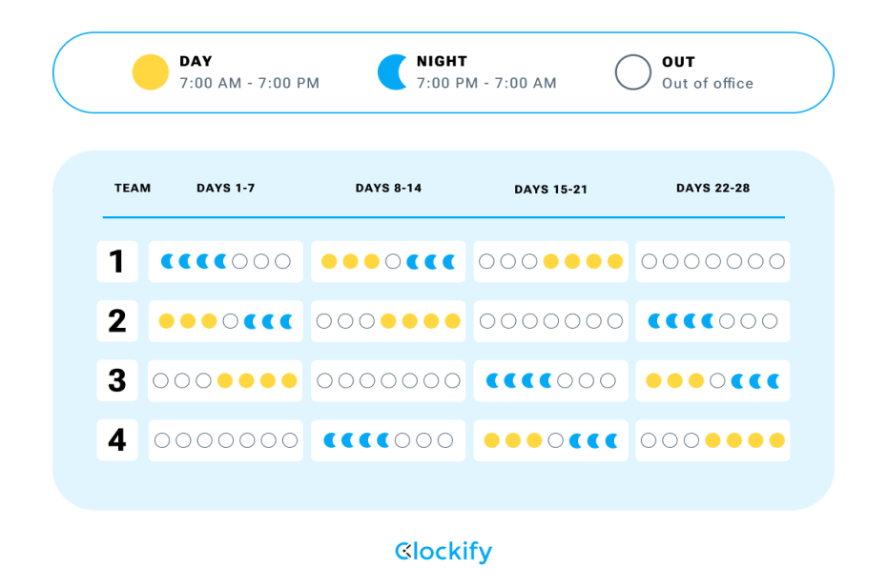Select the Days 8-14 column header
Viewport: 887px width, 588px height.
388,188
